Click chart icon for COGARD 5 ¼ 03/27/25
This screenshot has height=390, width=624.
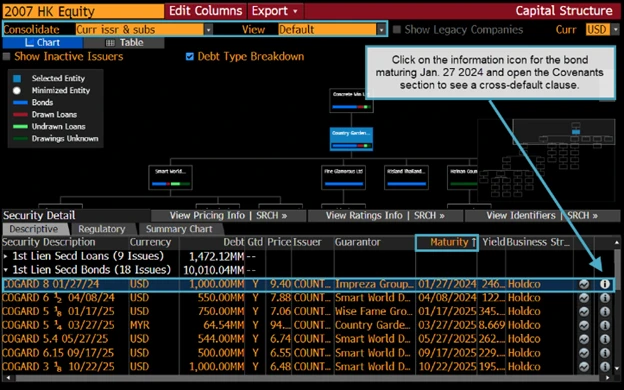(x=584, y=325)
